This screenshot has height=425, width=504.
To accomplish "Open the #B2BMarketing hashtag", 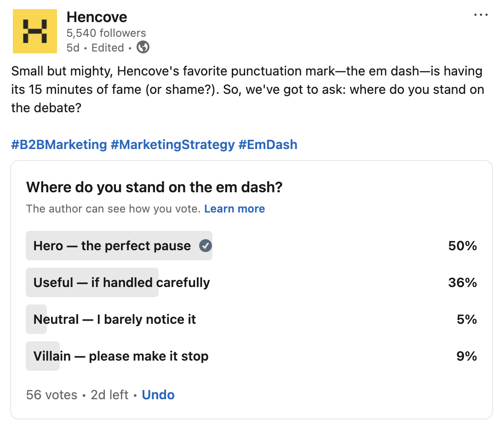I will pyautogui.click(x=58, y=144).
